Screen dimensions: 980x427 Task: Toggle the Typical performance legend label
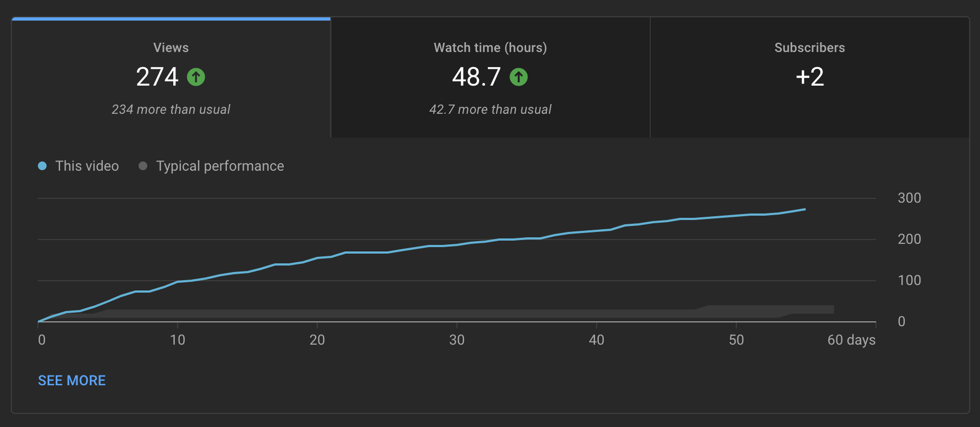220,166
